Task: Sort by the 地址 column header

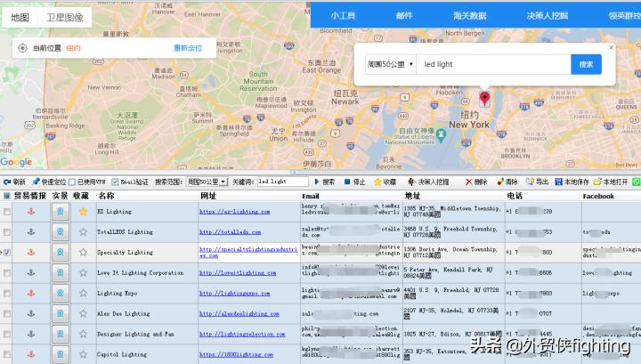Action: (412, 196)
